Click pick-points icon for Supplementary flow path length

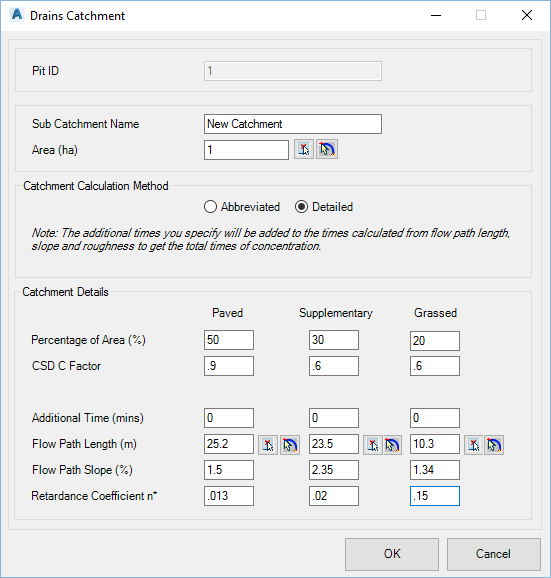point(373,445)
